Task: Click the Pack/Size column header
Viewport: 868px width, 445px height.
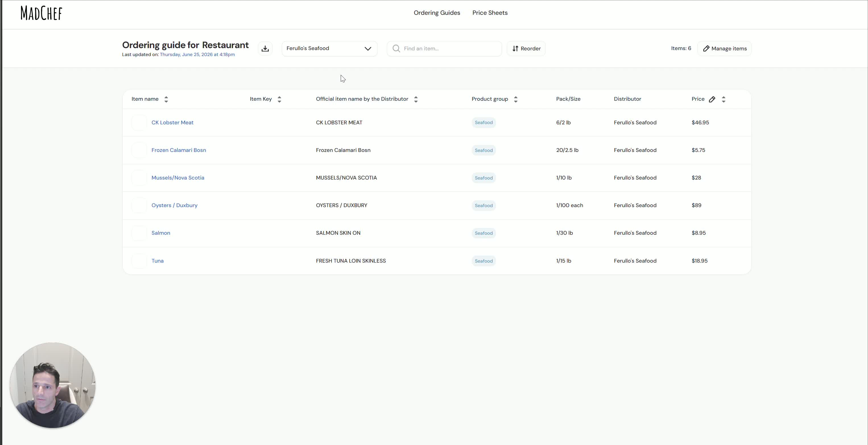Action: point(568,99)
